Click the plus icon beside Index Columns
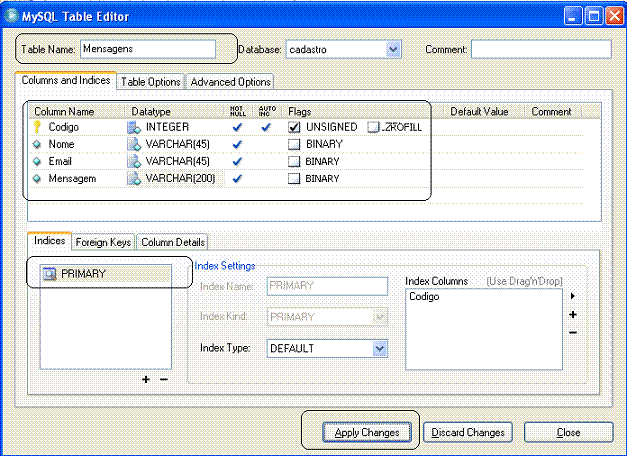The height and width of the screenshot is (456, 627). pos(573,314)
